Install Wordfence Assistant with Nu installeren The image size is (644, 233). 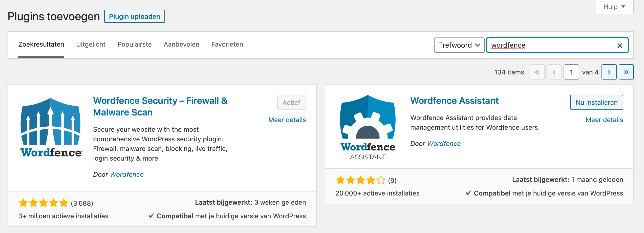coord(596,103)
